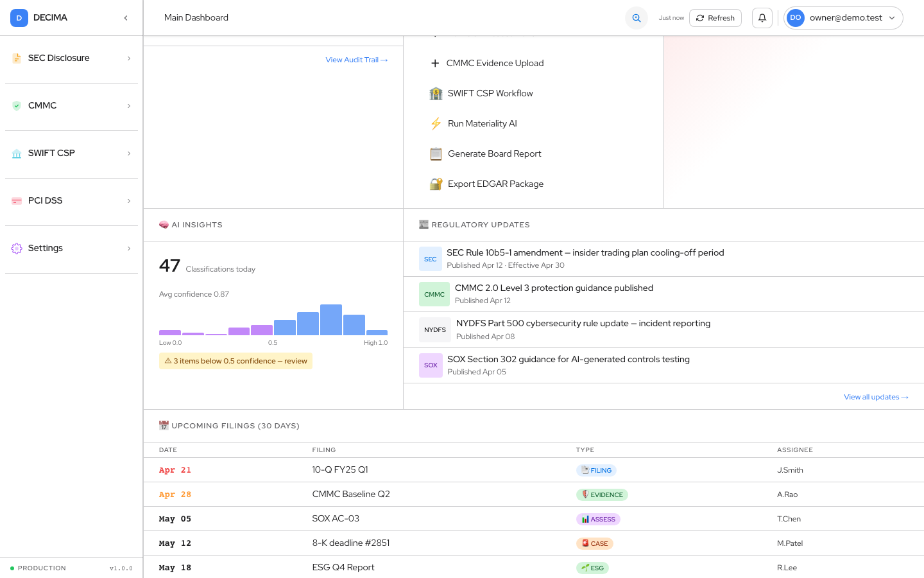
Task: Click the CASE type tag
Action: [x=595, y=543]
